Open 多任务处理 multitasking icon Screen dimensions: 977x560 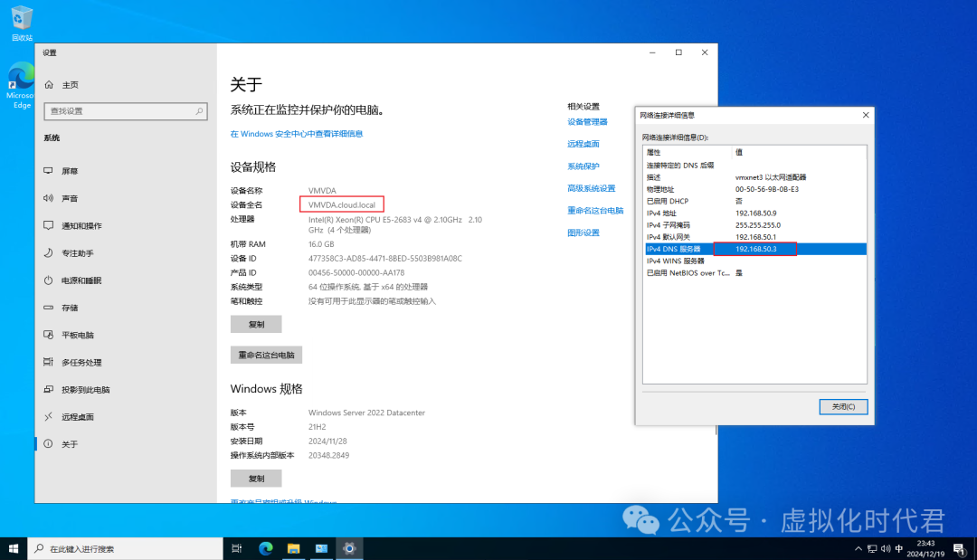tap(49, 362)
